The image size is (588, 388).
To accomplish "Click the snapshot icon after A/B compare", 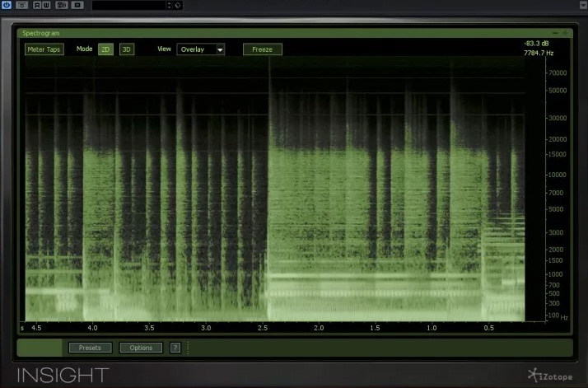I will pos(77,5).
